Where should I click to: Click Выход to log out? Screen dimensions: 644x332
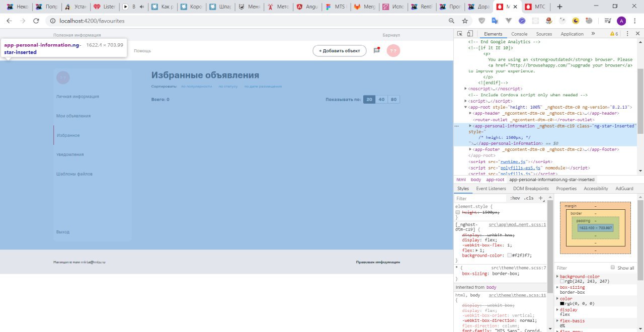(x=63, y=232)
